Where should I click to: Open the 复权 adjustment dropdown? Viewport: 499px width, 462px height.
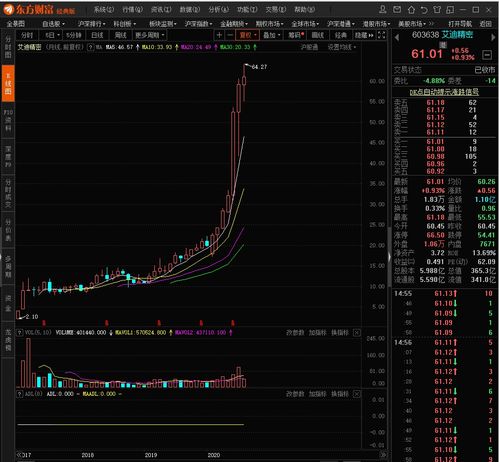click(247, 35)
